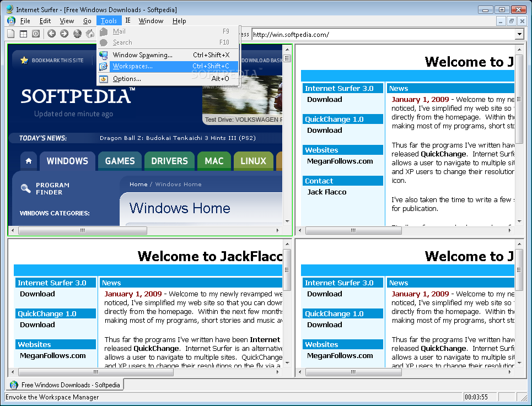Click Internet Surfer 3.0 Download in top-right pane

(325, 99)
